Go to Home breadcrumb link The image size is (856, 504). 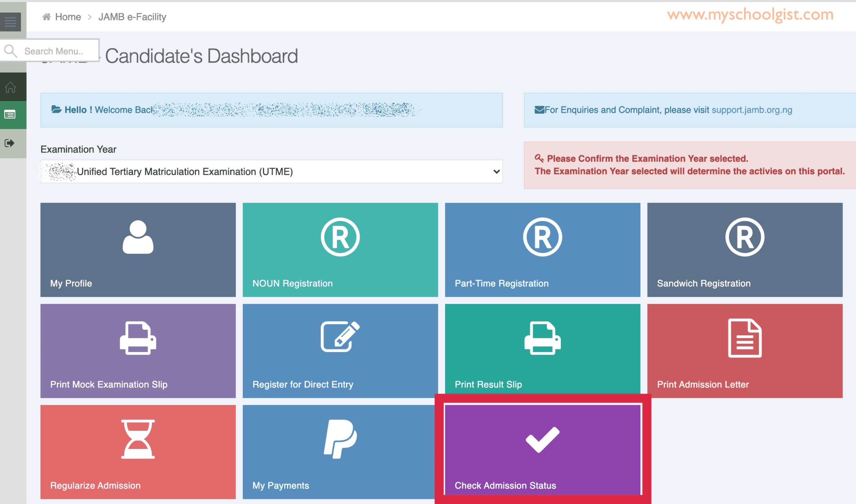[68, 17]
